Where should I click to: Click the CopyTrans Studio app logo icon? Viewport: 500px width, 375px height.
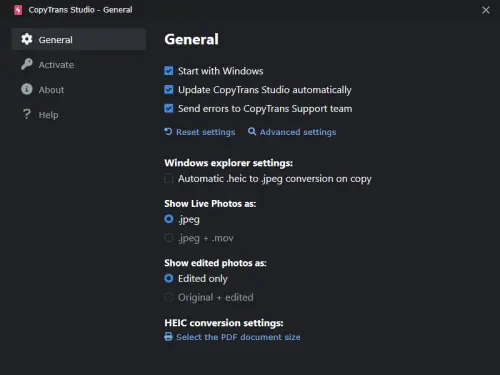(x=18, y=10)
